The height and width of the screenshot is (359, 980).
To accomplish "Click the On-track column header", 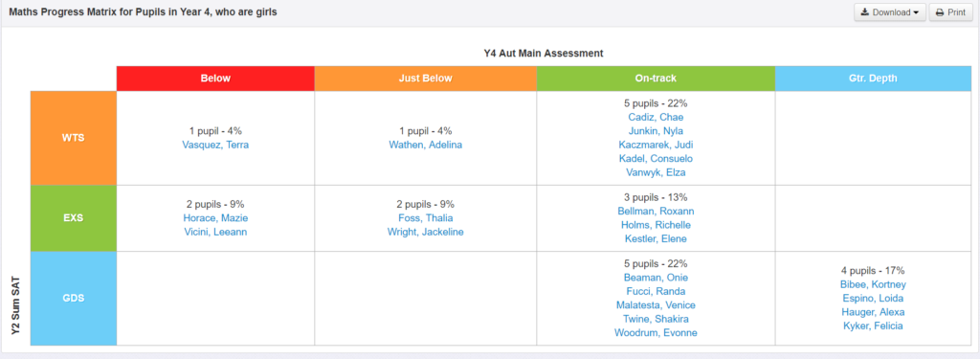I will (656, 79).
